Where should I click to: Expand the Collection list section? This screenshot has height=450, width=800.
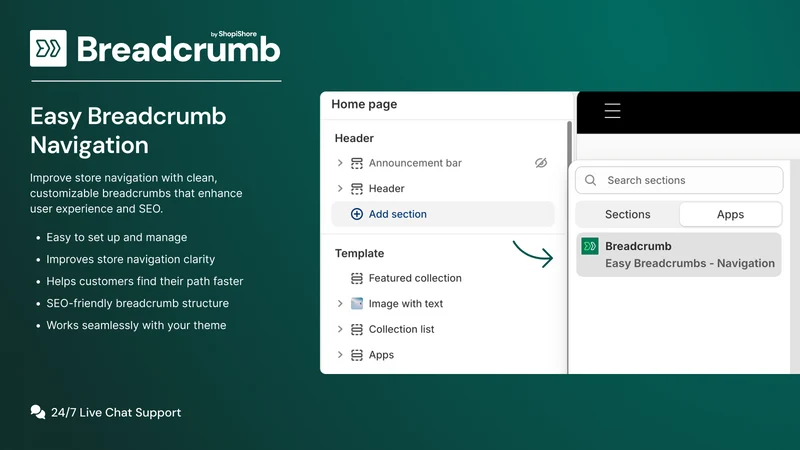pos(340,329)
